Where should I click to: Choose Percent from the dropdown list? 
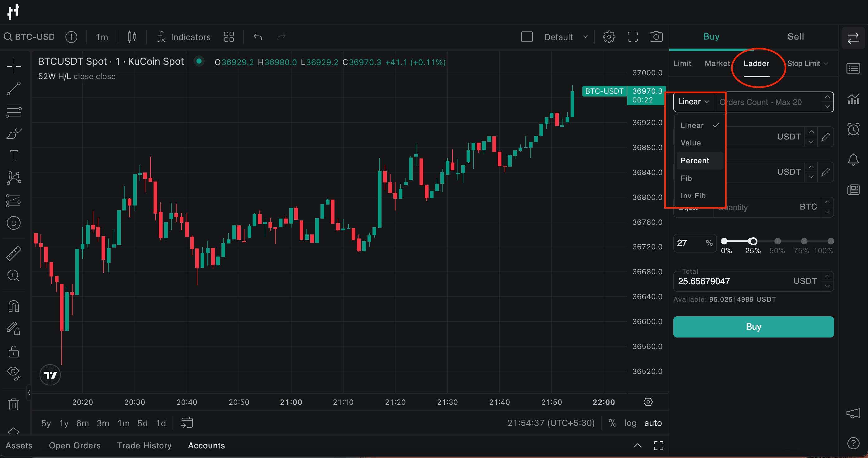(x=700, y=161)
